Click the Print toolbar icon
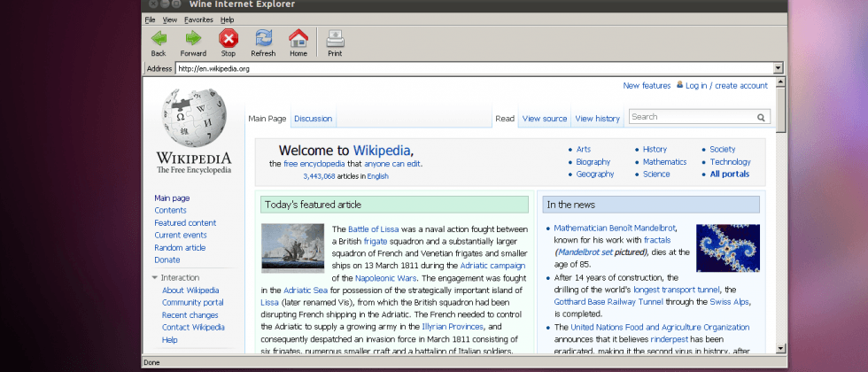868x372 pixels. click(x=335, y=38)
